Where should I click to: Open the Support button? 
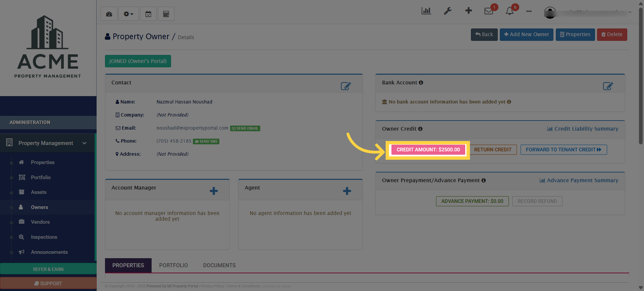click(48, 283)
